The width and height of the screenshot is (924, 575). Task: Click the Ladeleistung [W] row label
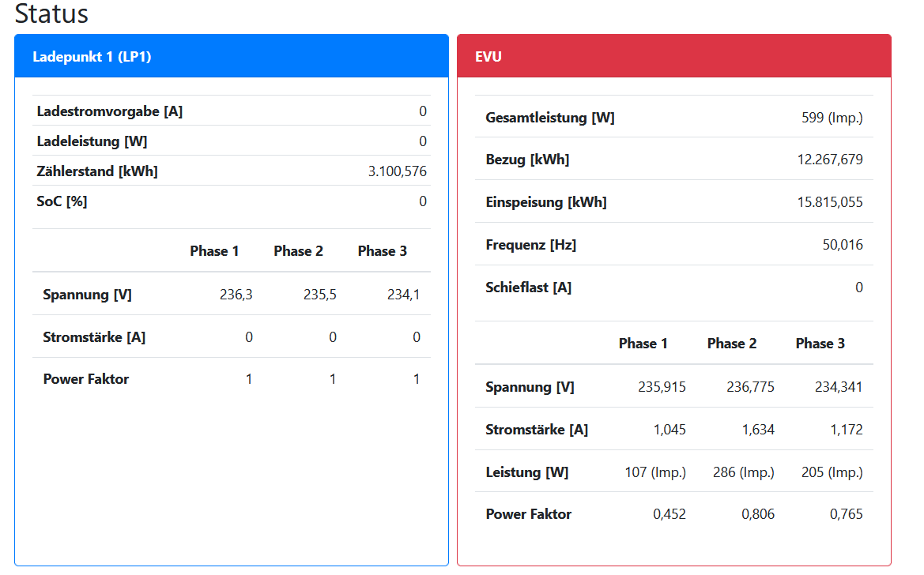[x=92, y=141]
